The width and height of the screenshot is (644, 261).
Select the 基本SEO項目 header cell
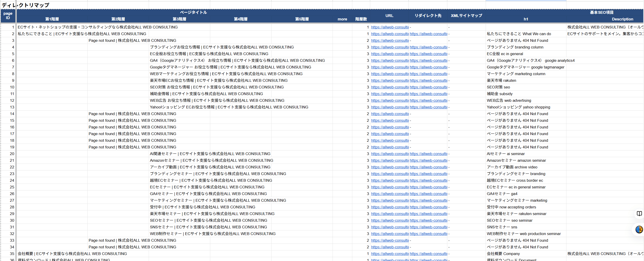tap(601, 12)
